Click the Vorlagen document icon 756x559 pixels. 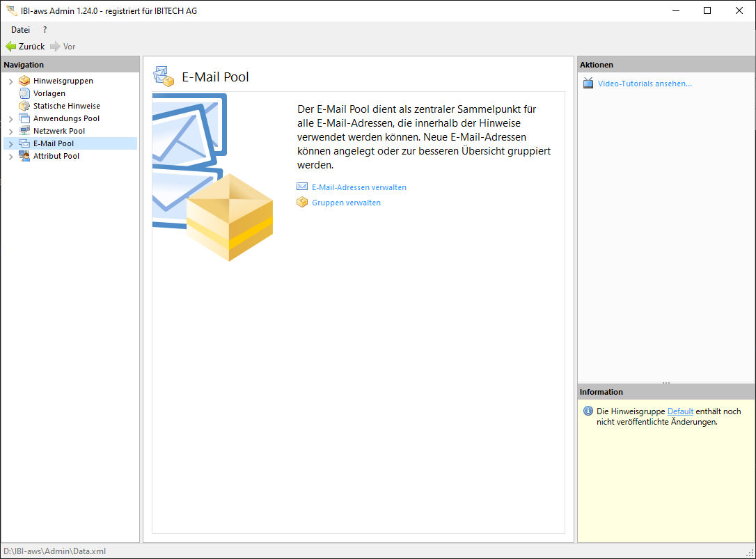click(x=24, y=93)
